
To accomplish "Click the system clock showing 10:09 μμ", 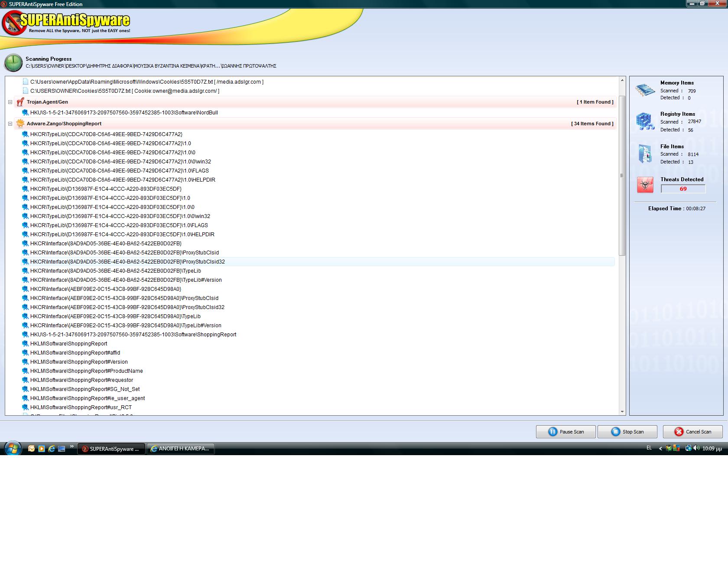I will [x=712, y=449].
